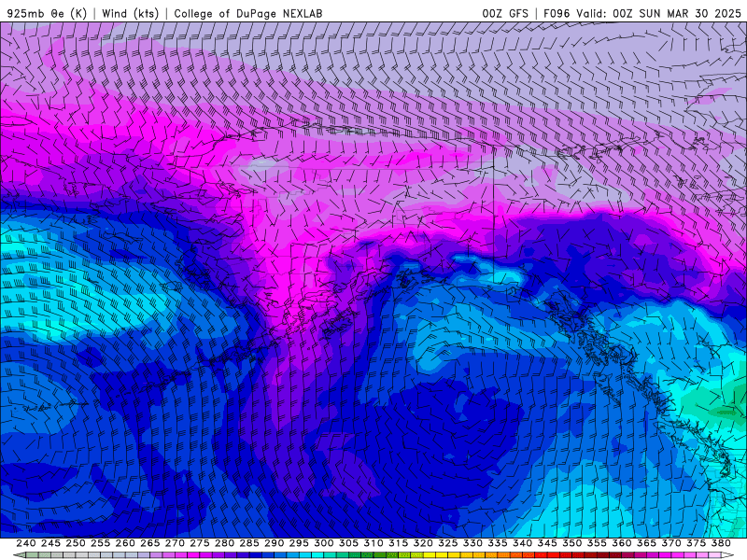Click the 320 color scale label

[x=423, y=543]
